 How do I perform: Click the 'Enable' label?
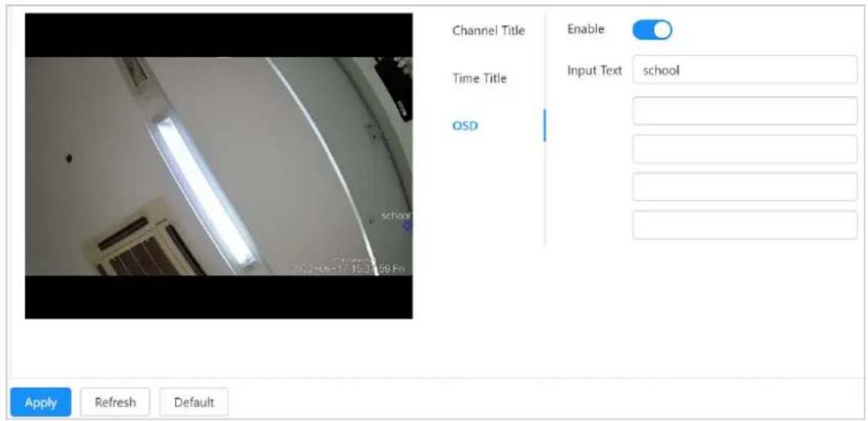pyautogui.click(x=586, y=29)
